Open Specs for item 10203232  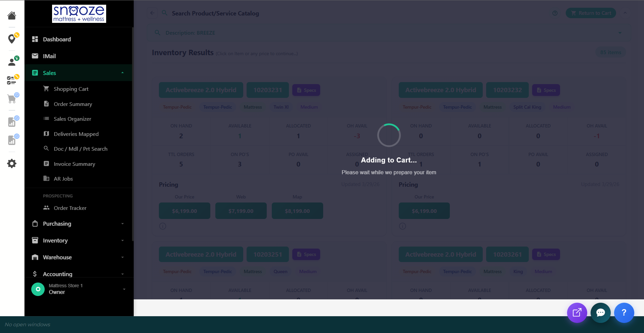546,90
